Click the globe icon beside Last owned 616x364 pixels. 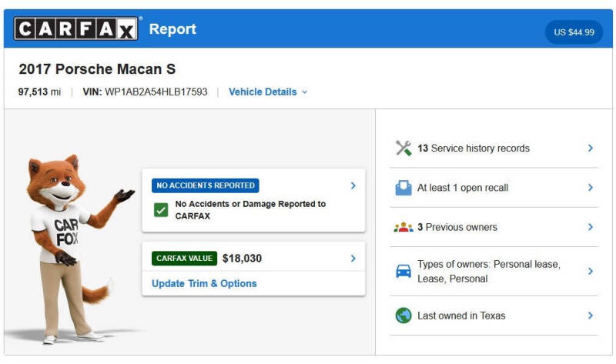pos(403,316)
